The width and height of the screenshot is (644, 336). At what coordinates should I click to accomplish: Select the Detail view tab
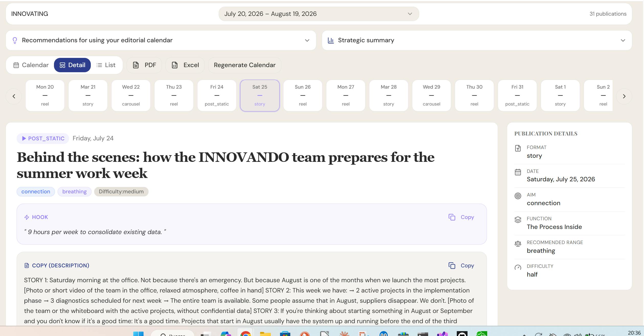point(72,65)
